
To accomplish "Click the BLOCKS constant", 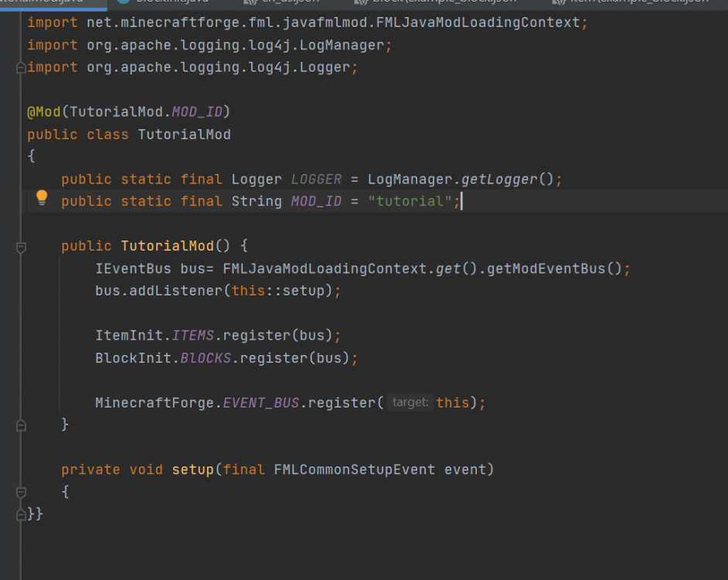I will tap(206, 358).
